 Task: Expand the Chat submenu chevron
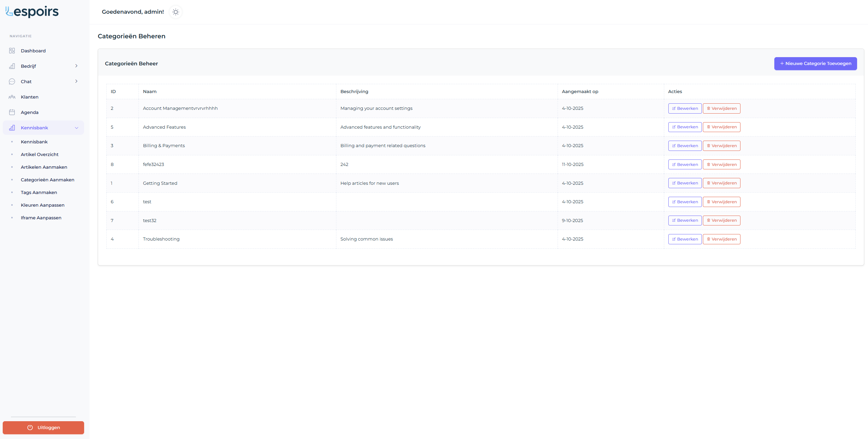(x=76, y=81)
